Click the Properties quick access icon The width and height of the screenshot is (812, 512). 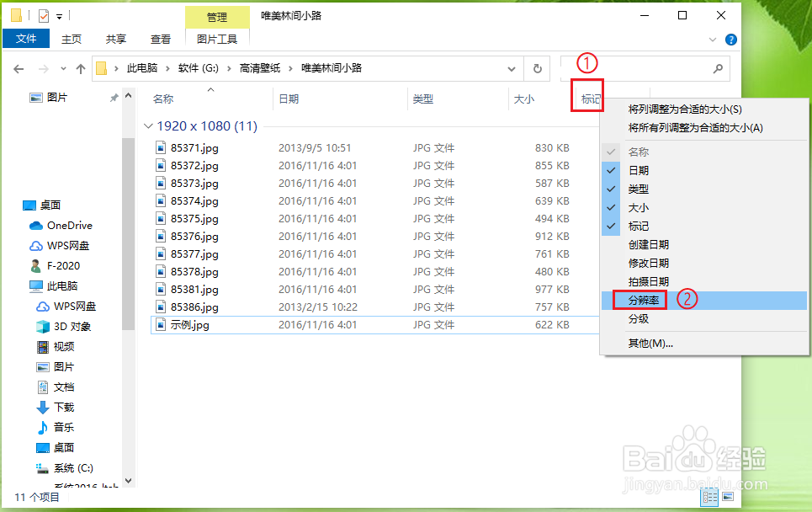(44, 16)
